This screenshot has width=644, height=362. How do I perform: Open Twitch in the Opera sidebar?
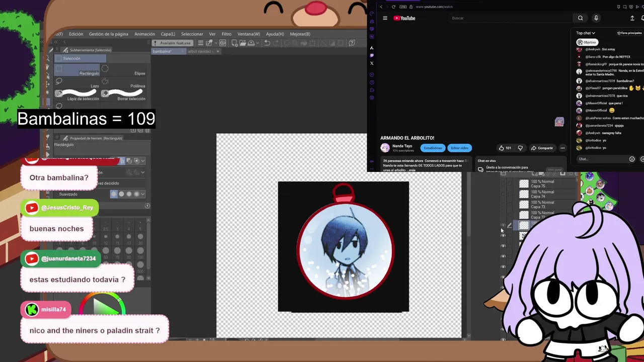tap(372, 55)
